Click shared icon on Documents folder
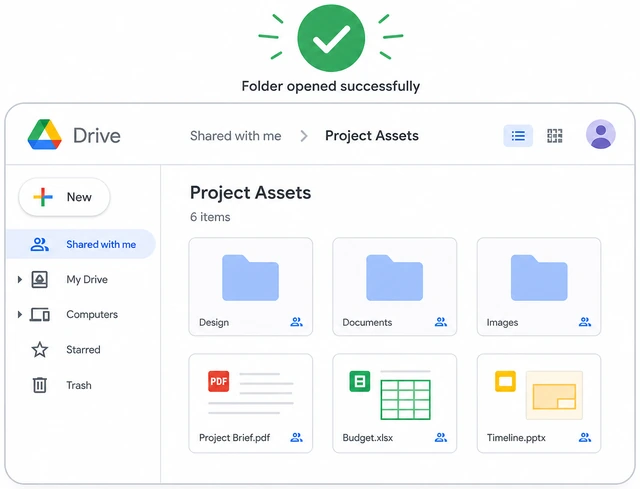The width and height of the screenshot is (640, 489). (440, 322)
